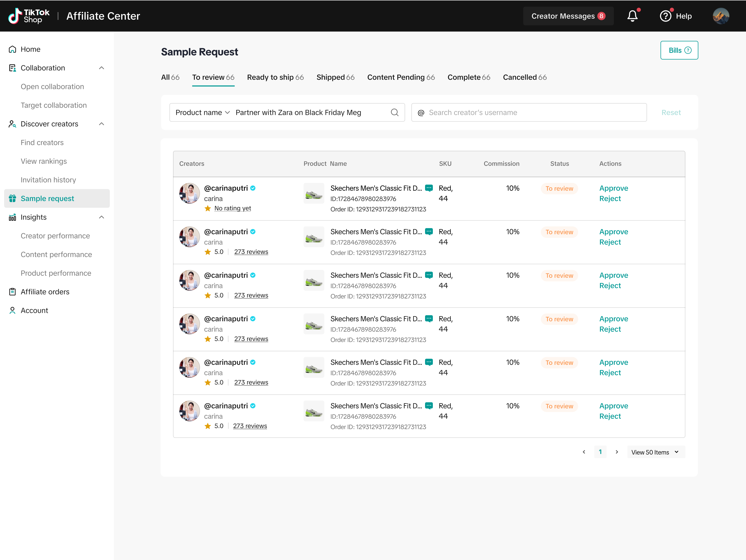Collapse the Insights section chevron
The width and height of the screenshot is (746, 560).
point(102,217)
